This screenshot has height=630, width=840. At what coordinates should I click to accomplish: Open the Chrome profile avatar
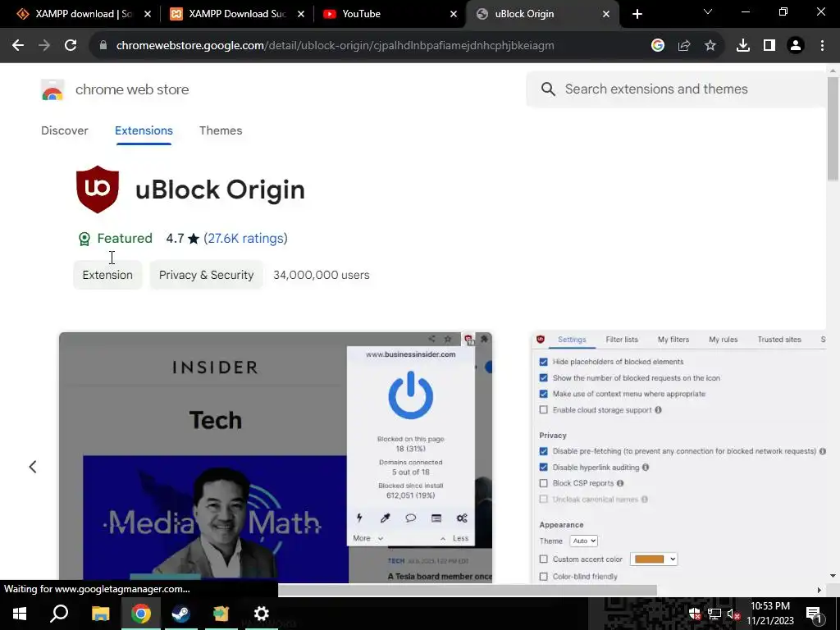[x=796, y=46]
